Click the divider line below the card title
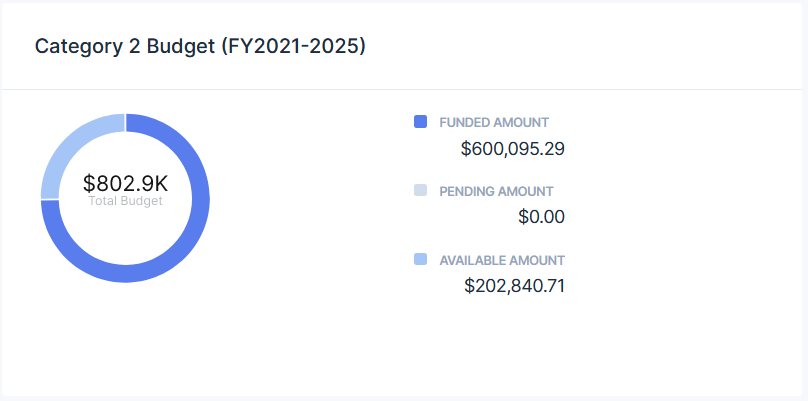This screenshot has width=808, height=401. (x=402, y=90)
